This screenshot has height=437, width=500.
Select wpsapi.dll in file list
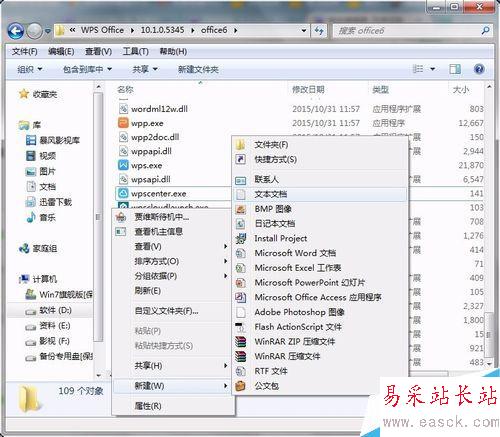[x=151, y=179]
